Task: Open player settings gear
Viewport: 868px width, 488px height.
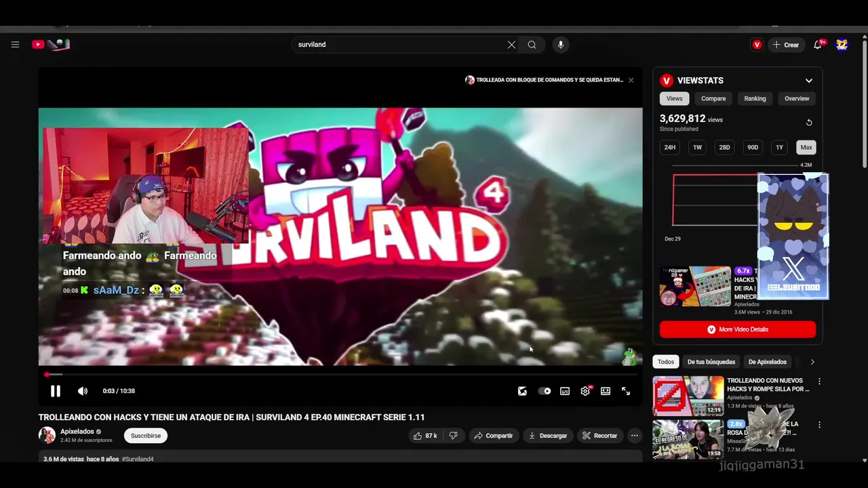Action: [x=585, y=391]
